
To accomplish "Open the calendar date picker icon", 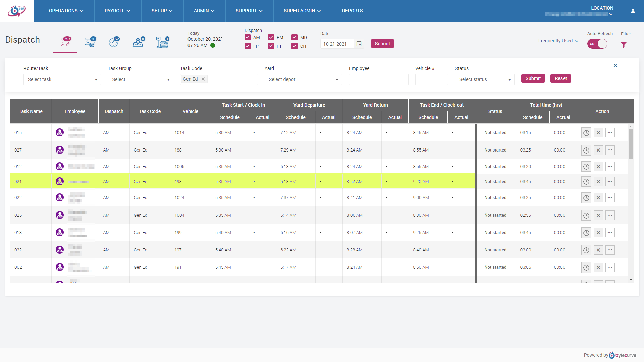I will [x=359, y=44].
